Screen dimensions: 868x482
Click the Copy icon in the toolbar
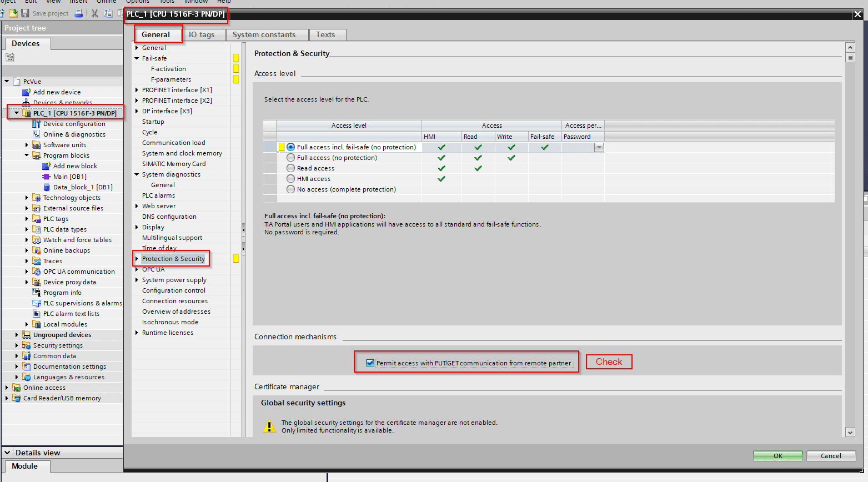pyautogui.click(x=108, y=13)
